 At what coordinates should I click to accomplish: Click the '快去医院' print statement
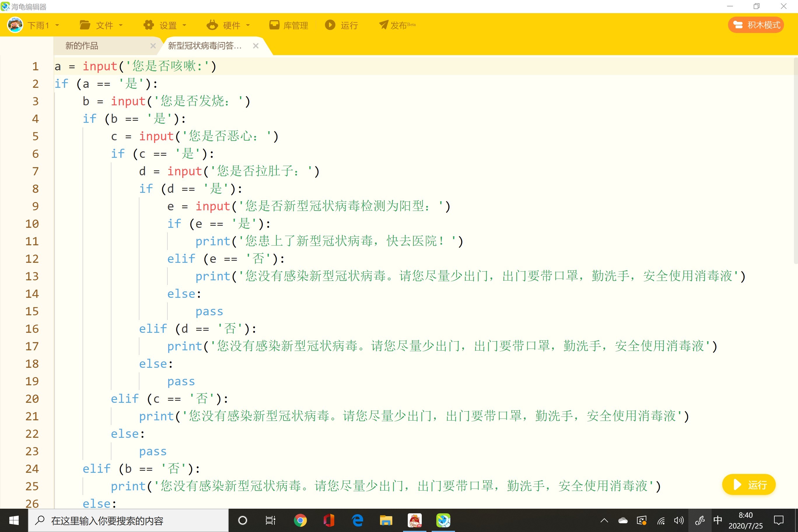[329, 241]
